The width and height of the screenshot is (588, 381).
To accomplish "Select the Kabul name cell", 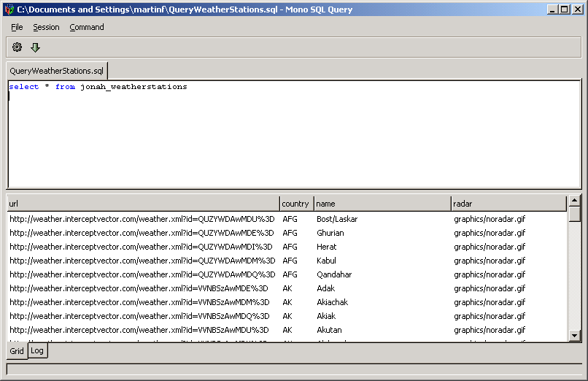I will click(326, 261).
